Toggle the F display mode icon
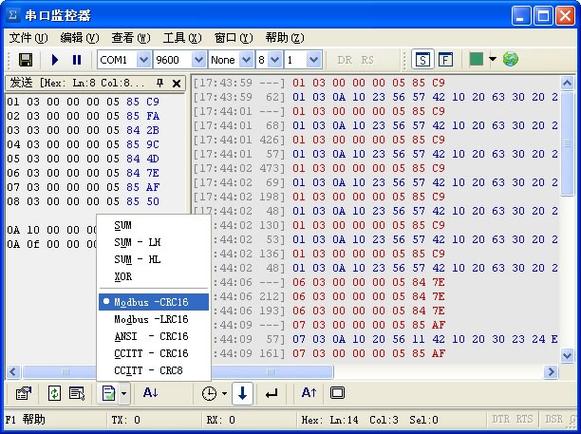The image size is (581, 434). point(445,60)
